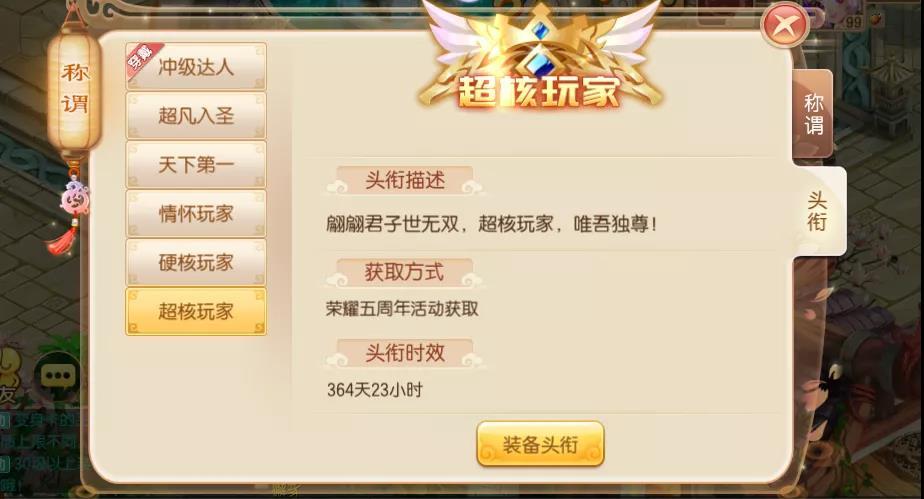Click the pink jade pendant charm
The height and width of the screenshot is (499, 924).
(74, 199)
